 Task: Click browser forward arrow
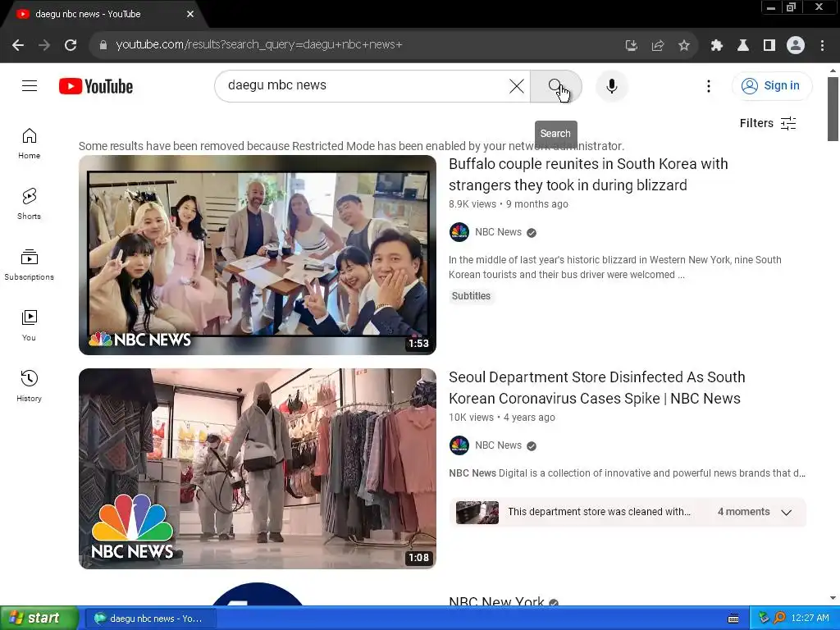coord(44,45)
